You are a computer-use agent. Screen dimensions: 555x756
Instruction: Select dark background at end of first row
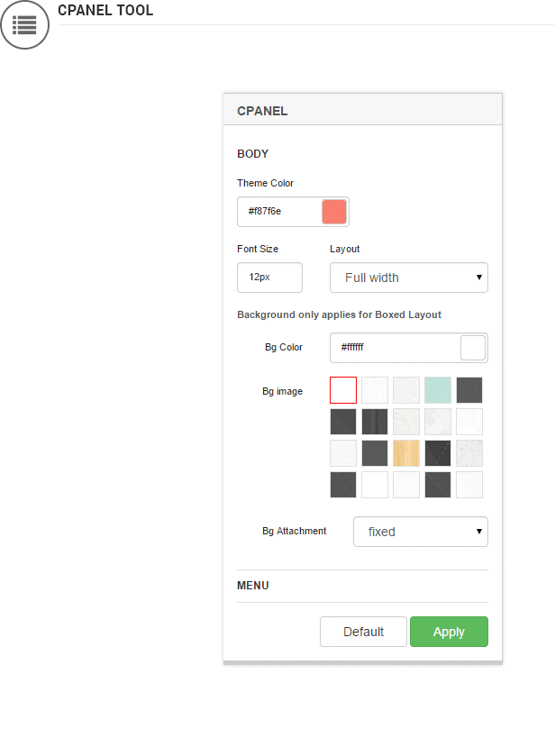tap(469, 390)
